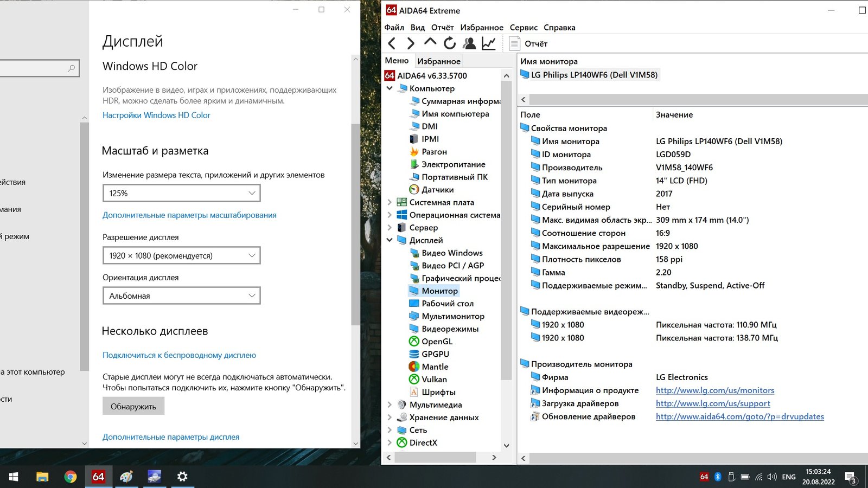
Task: Select IPMI in the tree
Action: (x=430, y=139)
